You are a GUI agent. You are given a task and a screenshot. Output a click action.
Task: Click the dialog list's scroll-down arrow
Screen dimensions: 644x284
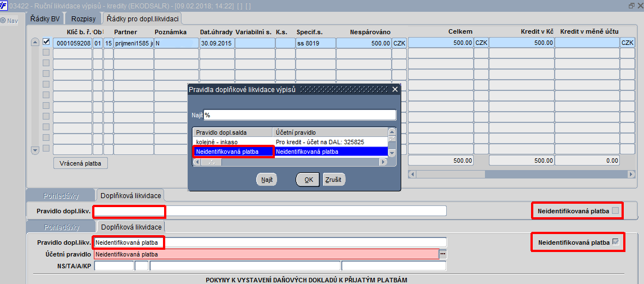pos(392,153)
